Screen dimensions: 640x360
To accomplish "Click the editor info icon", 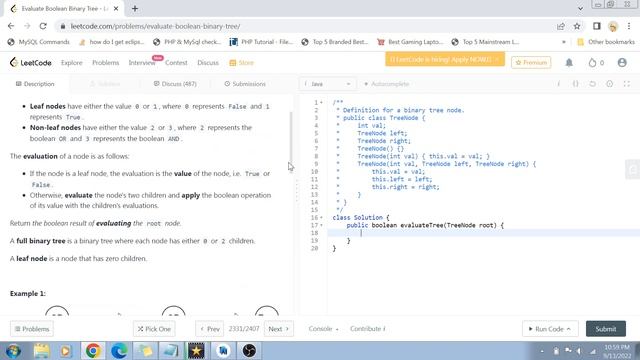I will tap(558, 84).
